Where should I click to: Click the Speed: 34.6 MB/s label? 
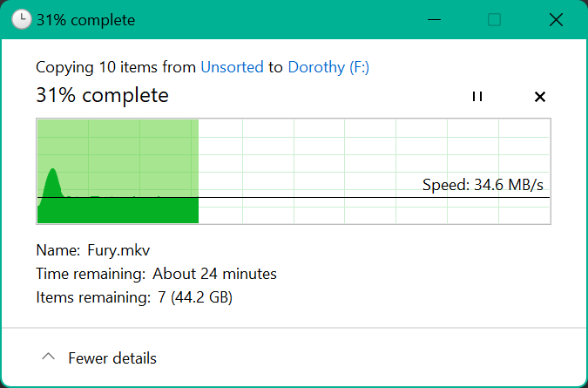click(483, 185)
